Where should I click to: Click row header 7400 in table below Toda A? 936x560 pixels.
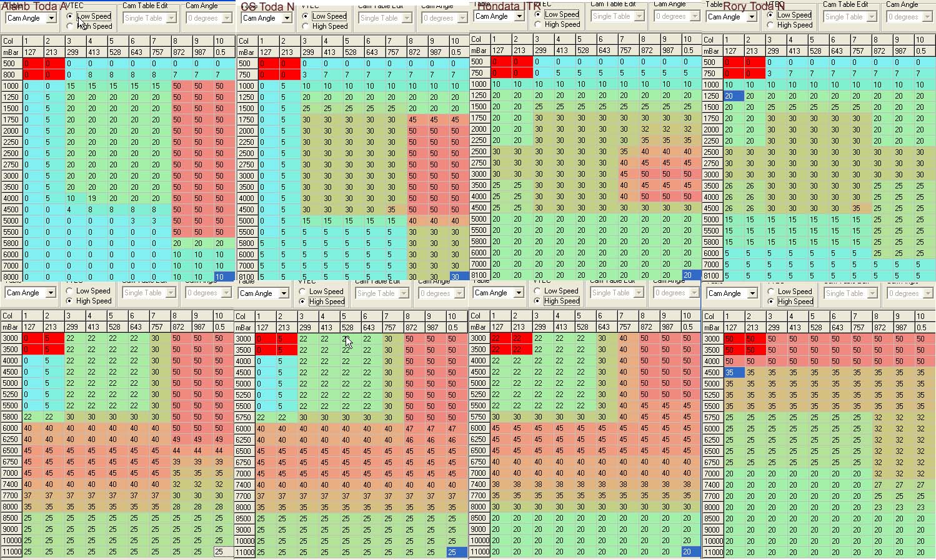click(x=12, y=484)
